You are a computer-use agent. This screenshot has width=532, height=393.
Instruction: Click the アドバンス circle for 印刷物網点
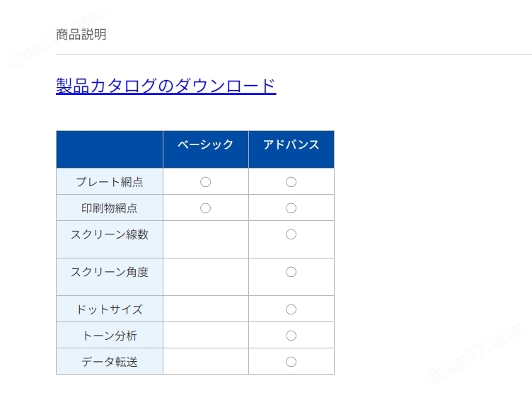tap(291, 208)
